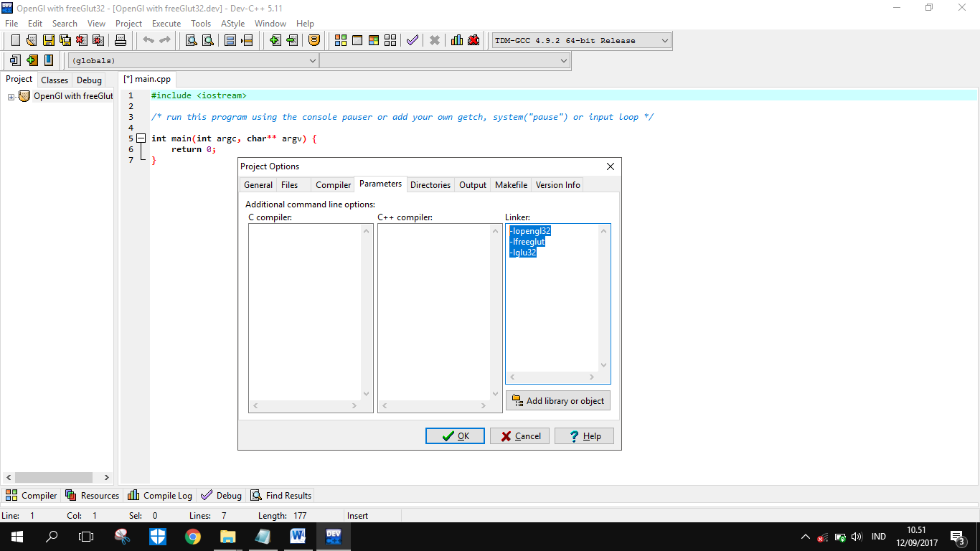
Task: Click the Add to project icon
Action: (x=275, y=40)
